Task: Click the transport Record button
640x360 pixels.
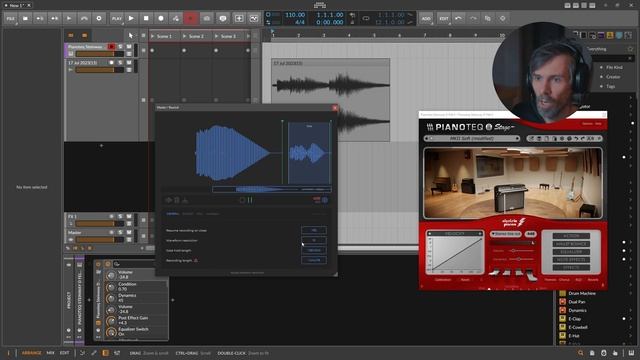Action: tap(161, 18)
